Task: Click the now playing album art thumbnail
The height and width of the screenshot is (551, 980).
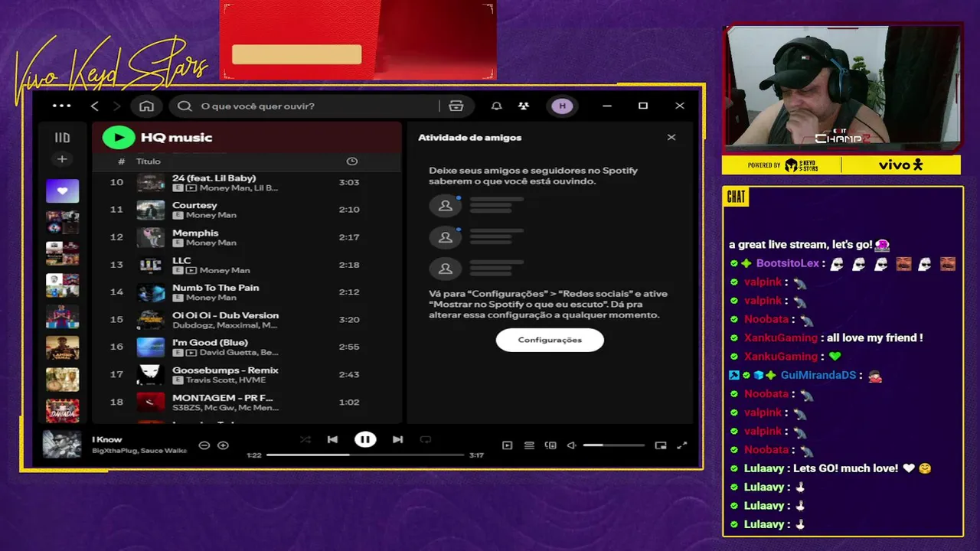Action: coord(61,445)
